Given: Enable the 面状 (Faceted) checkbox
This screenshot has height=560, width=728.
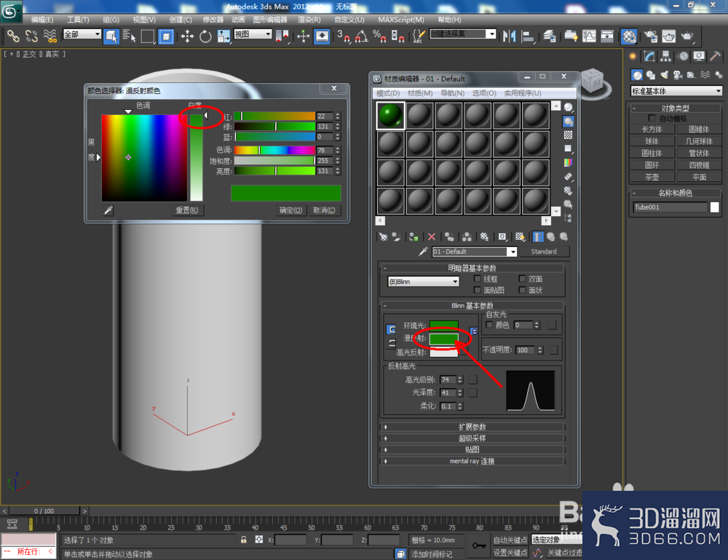Looking at the screenshot, I should click(522, 290).
